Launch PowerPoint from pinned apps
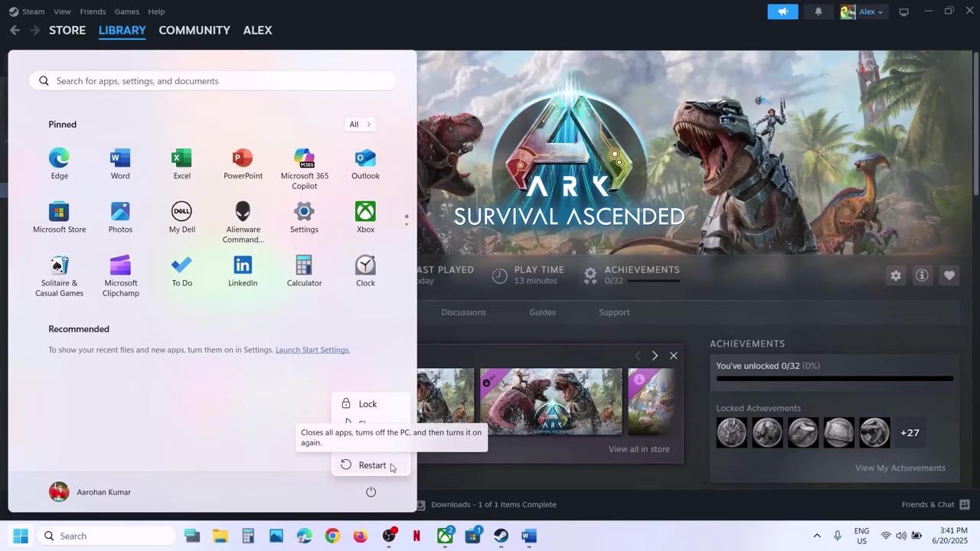Screen dimensions: 980x551 coord(243,164)
